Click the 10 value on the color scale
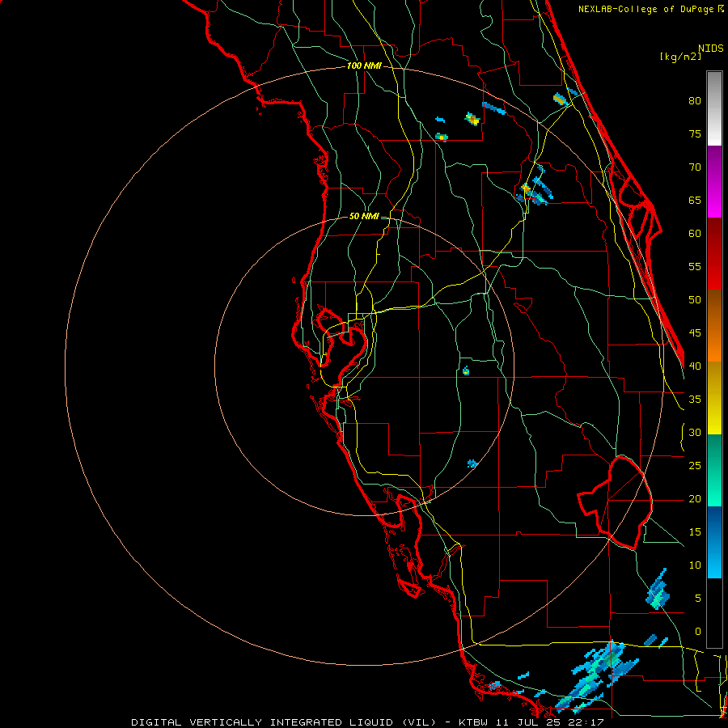The image size is (728, 728). (x=695, y=565)
